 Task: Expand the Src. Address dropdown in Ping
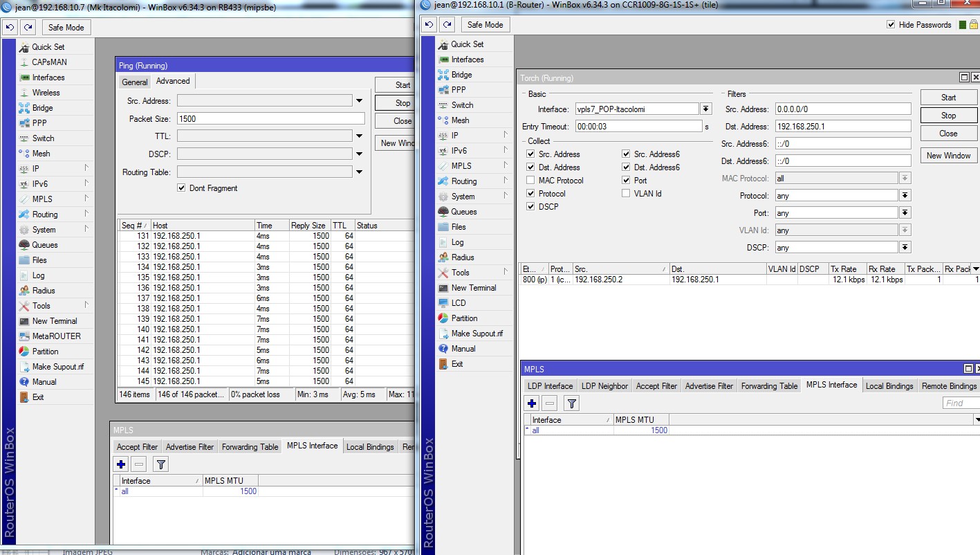pyautogui.click(x=359, y=101)
